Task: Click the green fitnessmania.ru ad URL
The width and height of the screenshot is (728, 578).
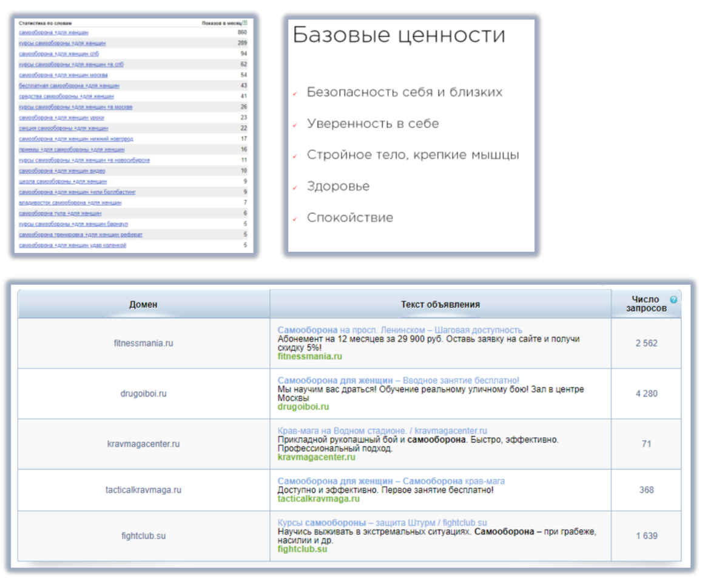Action: point(310,356)
